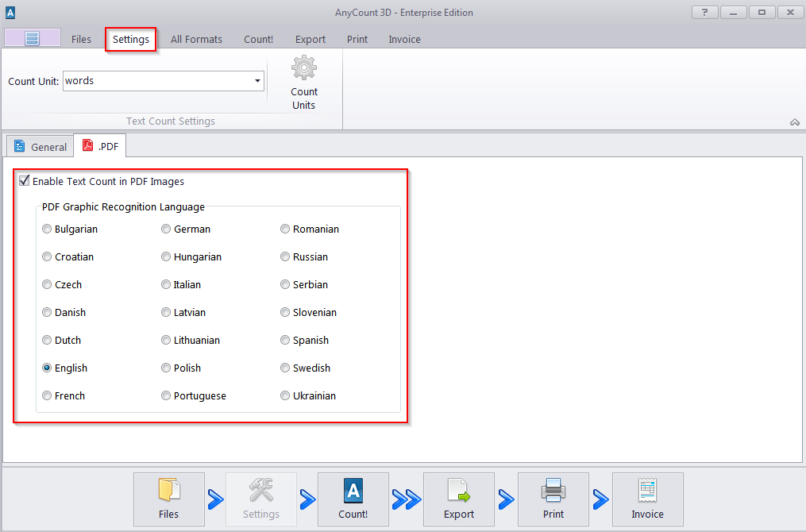Screen dimensions: 806x532
Task: Open the Invoice ribbon tab
Action: point(404,39)
